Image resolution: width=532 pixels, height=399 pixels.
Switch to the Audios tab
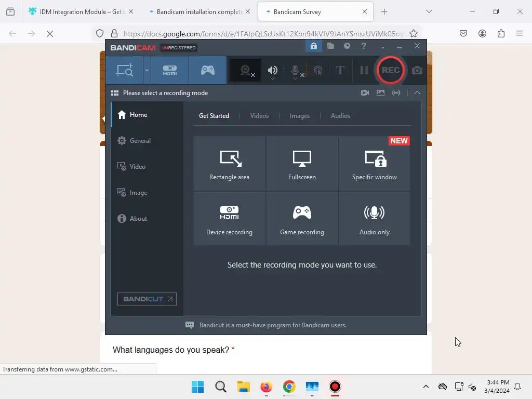(x=340, y=116)
